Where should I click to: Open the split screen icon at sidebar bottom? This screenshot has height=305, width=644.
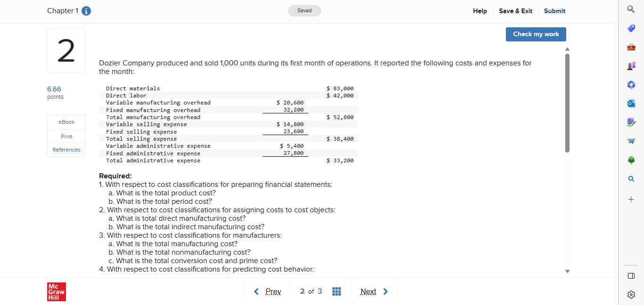click(x=631, y=276)
